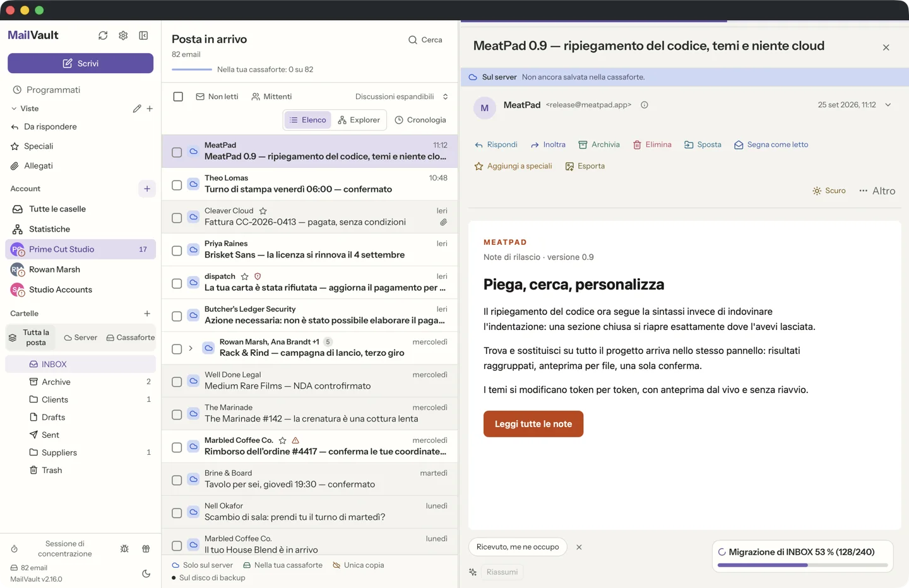Click the vault progress bar under 82 email

[193, 69]
